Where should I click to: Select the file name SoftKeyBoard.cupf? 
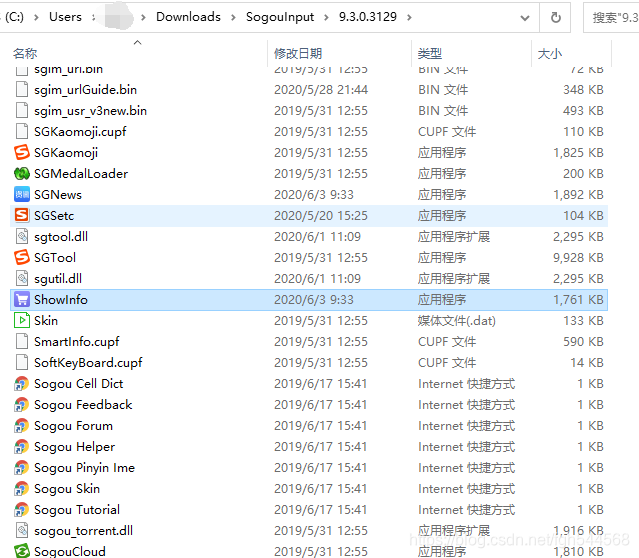(x=88, y=362)
